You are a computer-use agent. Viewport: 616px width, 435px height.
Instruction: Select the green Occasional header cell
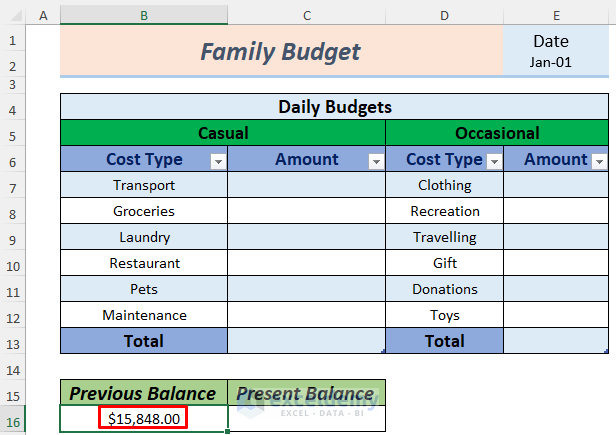pyautogui.click(x=497, y=133)
